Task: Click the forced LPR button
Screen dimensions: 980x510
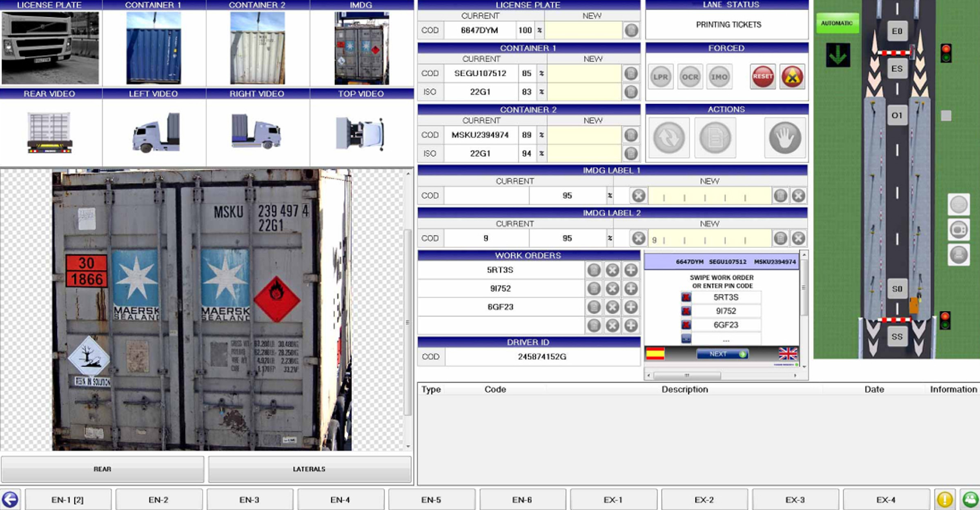Action: coord(660,77)
